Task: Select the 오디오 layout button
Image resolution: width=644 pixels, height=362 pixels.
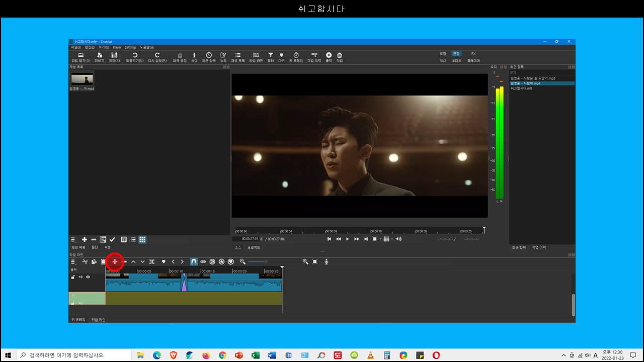Action: 456,60
